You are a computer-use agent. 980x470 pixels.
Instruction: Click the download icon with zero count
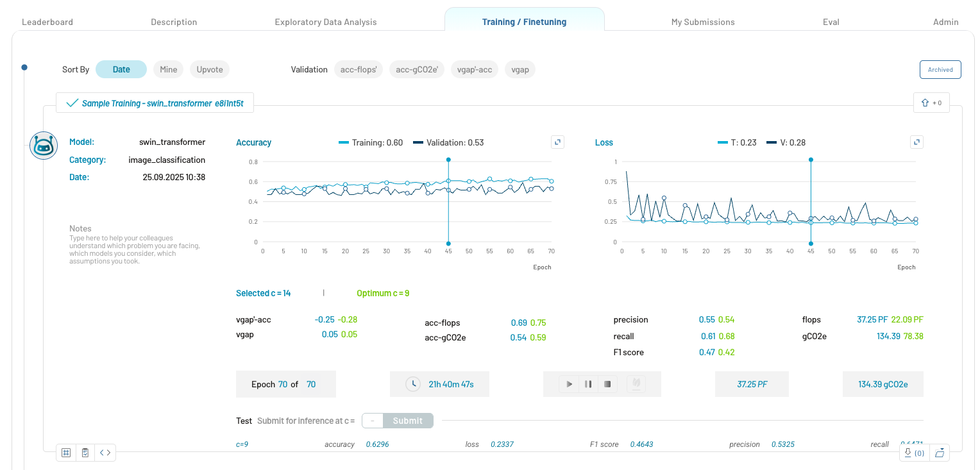[x=913, y=453]
